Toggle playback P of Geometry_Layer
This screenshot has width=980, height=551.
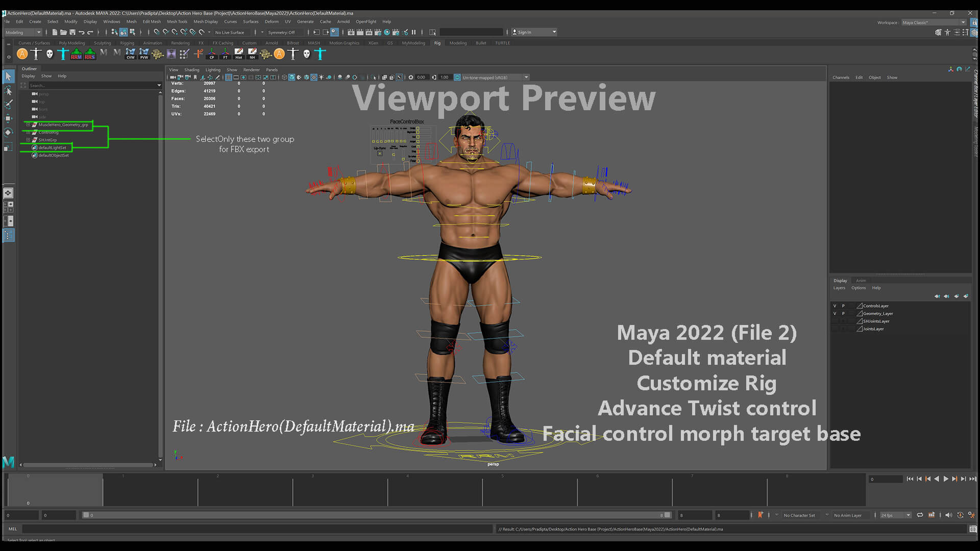(843, 314)
